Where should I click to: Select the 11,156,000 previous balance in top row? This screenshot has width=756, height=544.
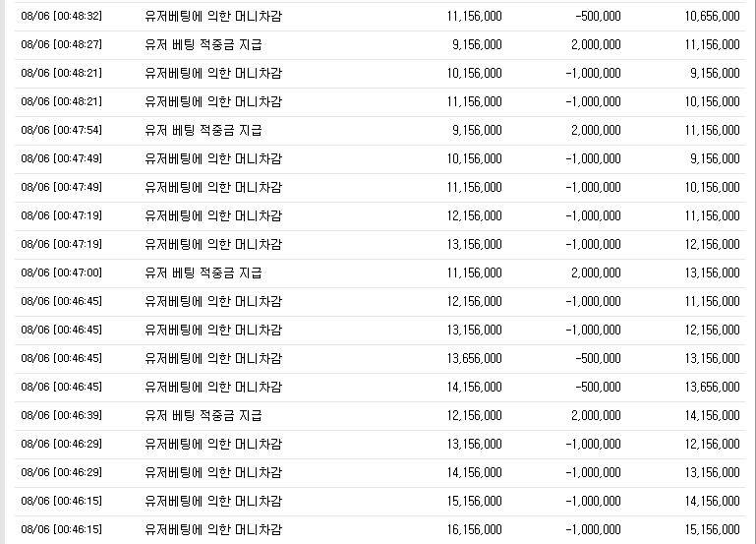click(475, 16)
